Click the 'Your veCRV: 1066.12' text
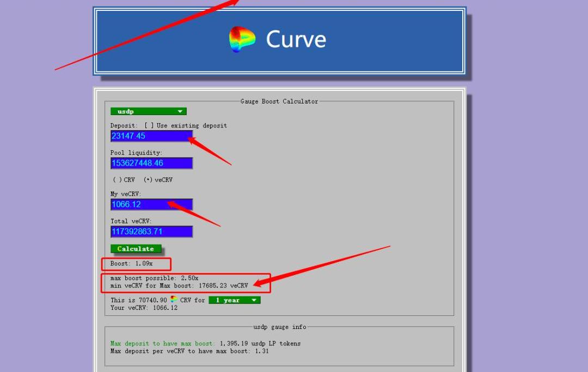588x372 pixels. click(x=144, y=308)
